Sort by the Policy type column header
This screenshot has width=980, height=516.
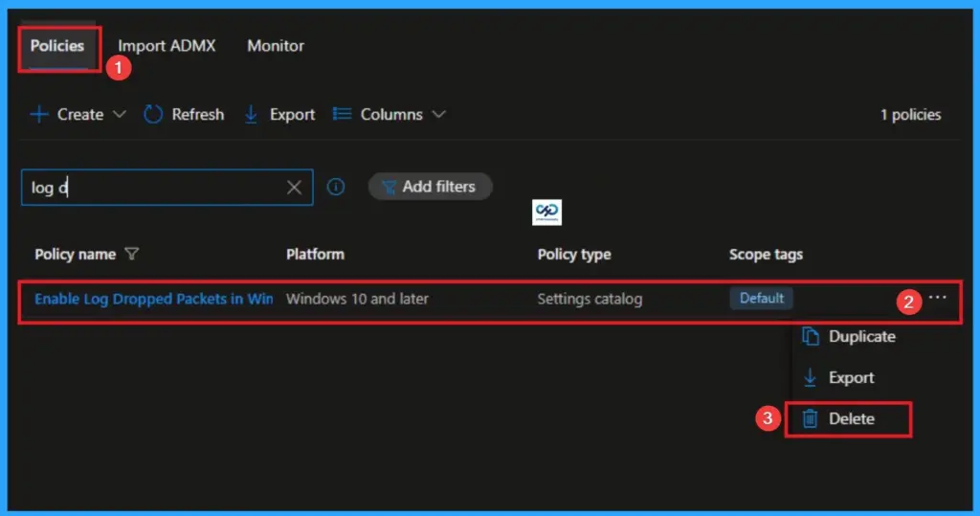(x=574, y=255)
